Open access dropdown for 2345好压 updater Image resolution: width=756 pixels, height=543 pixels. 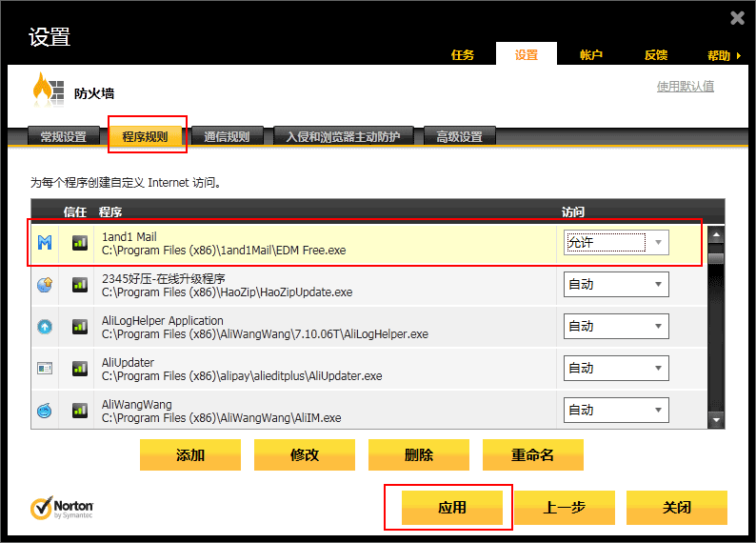coord(657,285)
